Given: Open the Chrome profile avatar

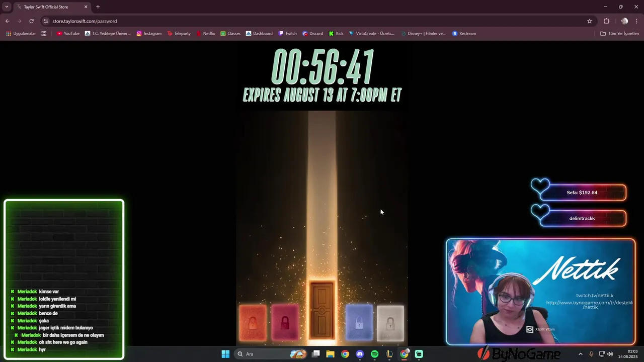Looking at the screenshot, I should pyautogui.click(x=624, y=21).
